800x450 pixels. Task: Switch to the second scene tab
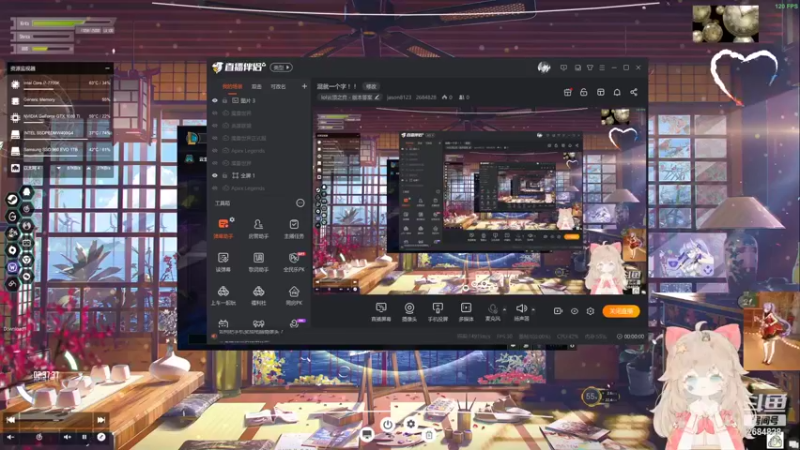coord(257,87)
